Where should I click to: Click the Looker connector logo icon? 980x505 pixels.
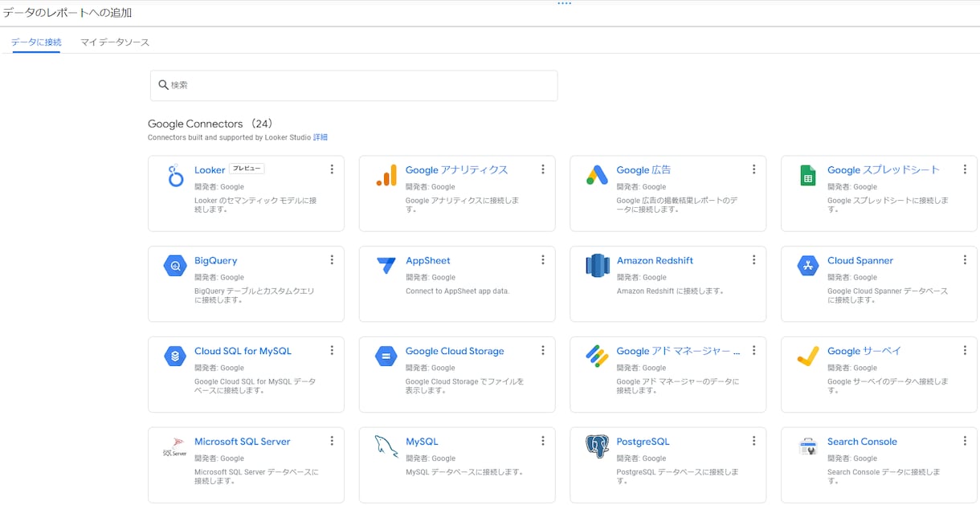coord(176,176)
